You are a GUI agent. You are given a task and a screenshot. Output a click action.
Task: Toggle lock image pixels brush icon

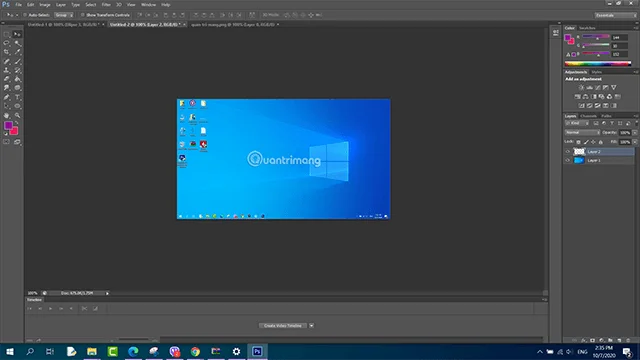pos(586,142)
